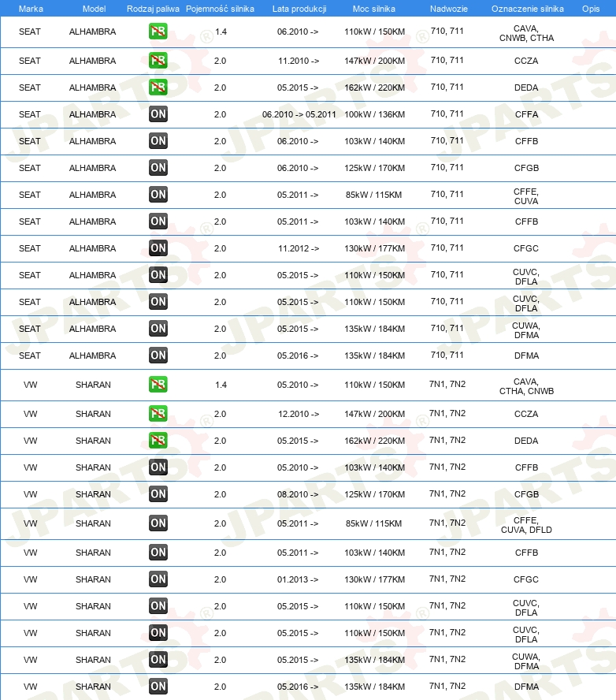Select '147kW / 200KM' in SEAT Alhambra row

tap(375, 61)
